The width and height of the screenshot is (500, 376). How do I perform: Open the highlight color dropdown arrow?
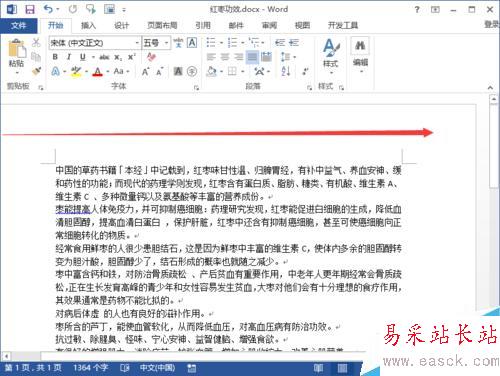click(x=86, y=71)
